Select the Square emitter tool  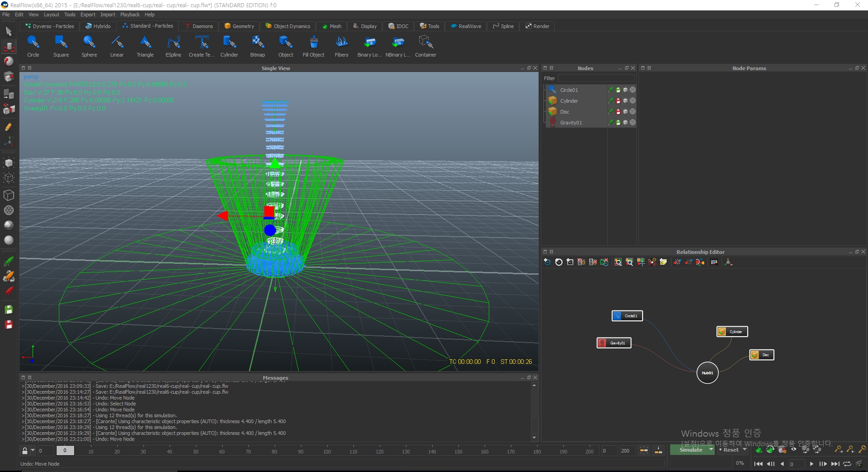pos(61,47)
